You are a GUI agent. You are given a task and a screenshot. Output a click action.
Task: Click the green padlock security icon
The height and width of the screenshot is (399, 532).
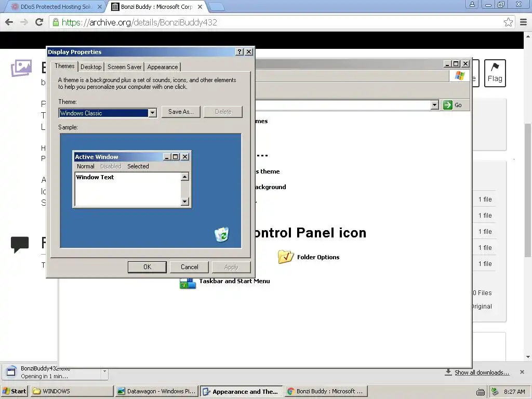(56, 22)
